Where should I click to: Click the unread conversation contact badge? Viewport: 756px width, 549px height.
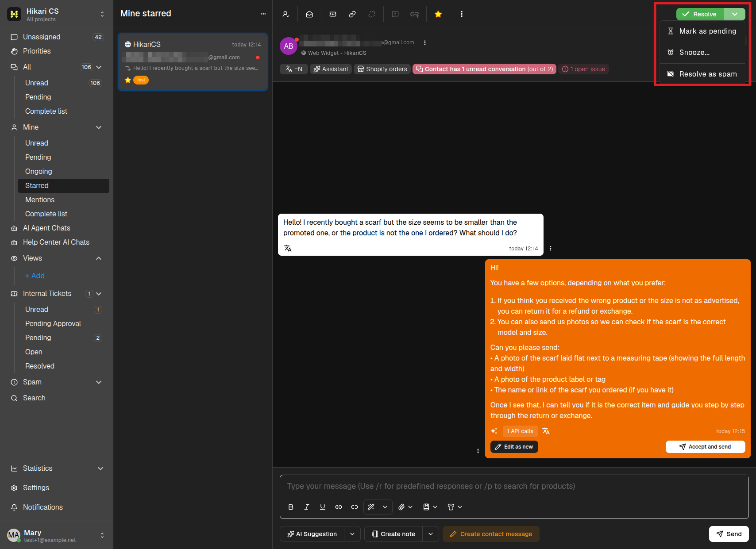pyautogui.click(x=484, y=69)
